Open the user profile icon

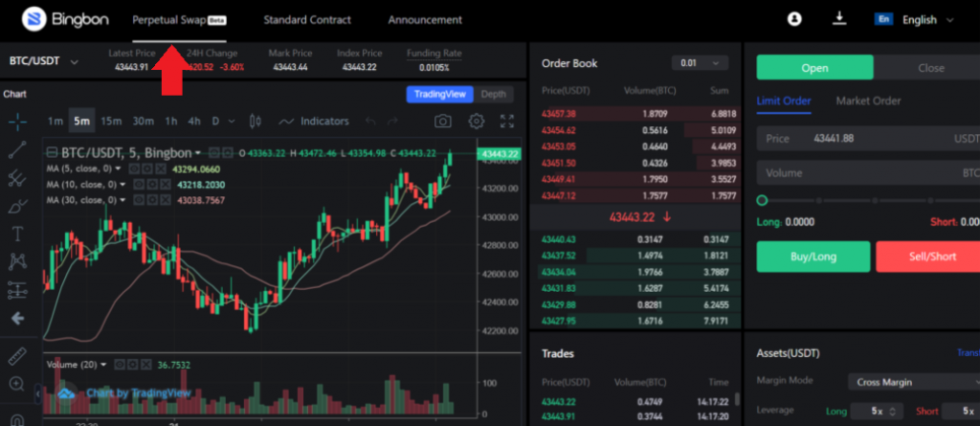[794, 19]
